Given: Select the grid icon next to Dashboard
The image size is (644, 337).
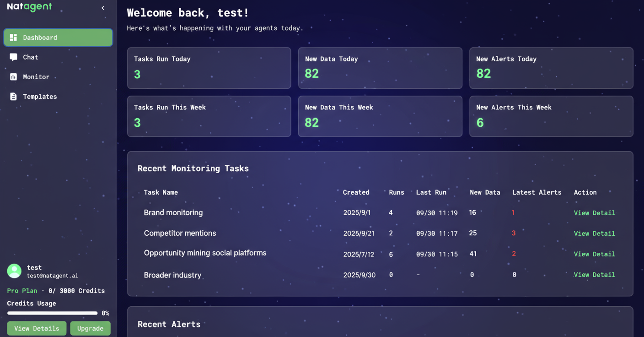Looking at the screenshot, I should (x=13, y=37).
